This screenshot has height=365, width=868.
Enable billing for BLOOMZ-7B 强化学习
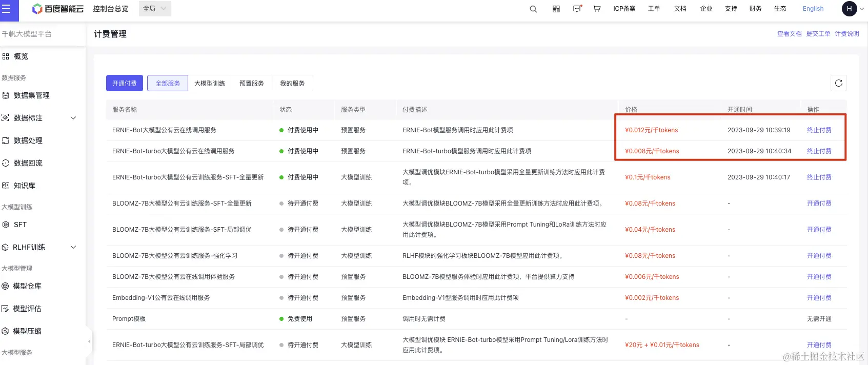coord(819,256)
